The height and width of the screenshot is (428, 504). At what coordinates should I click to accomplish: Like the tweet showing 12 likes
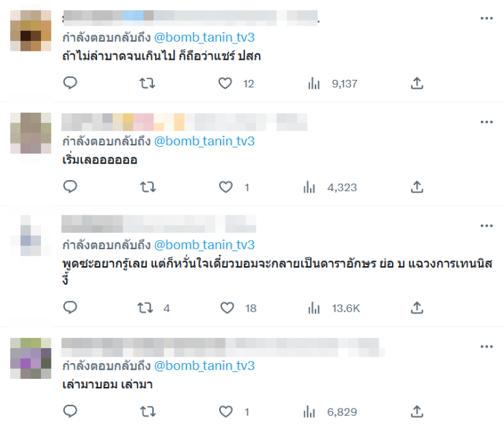[x=226, y=83]
